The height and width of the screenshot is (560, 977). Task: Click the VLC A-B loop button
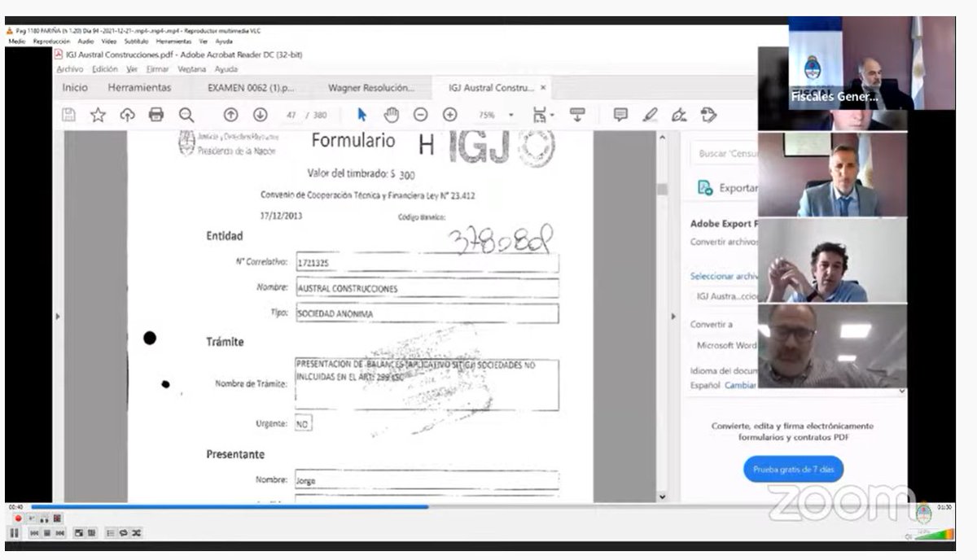coord(44,518)
